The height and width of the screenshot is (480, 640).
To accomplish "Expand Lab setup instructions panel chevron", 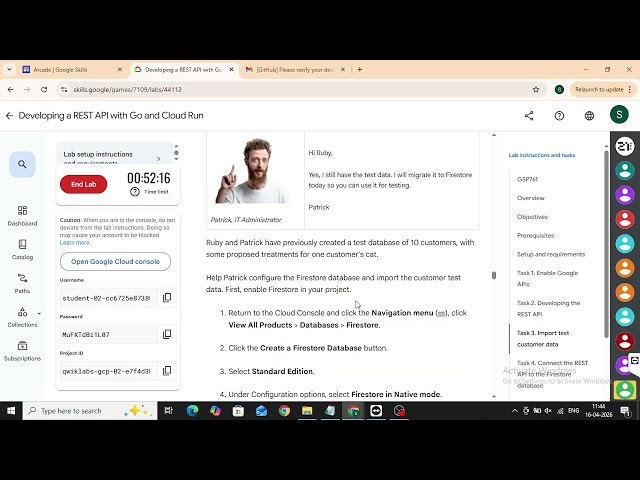I will coord(159,158).
